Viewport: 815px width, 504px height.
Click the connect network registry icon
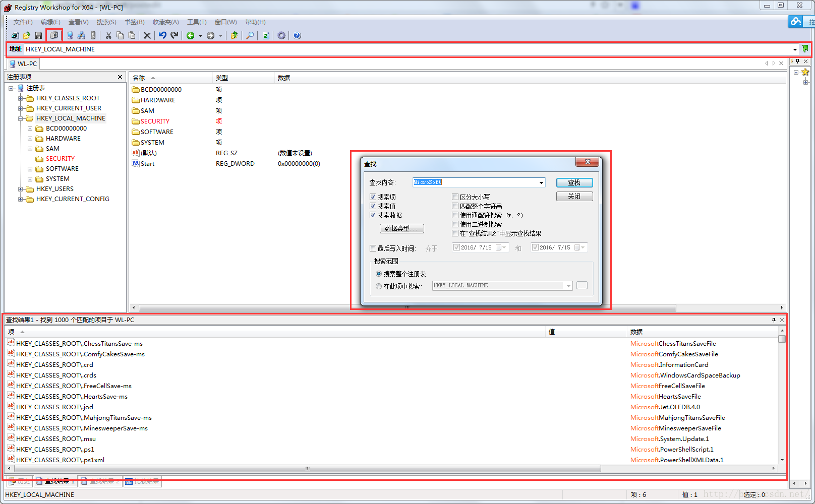coord(81,35)
